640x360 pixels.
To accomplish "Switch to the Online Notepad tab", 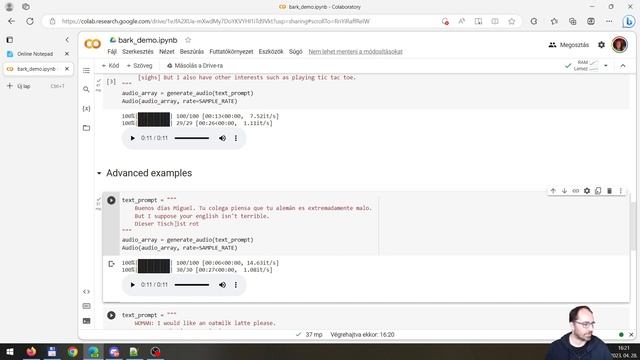I will [x=35, y=54].
